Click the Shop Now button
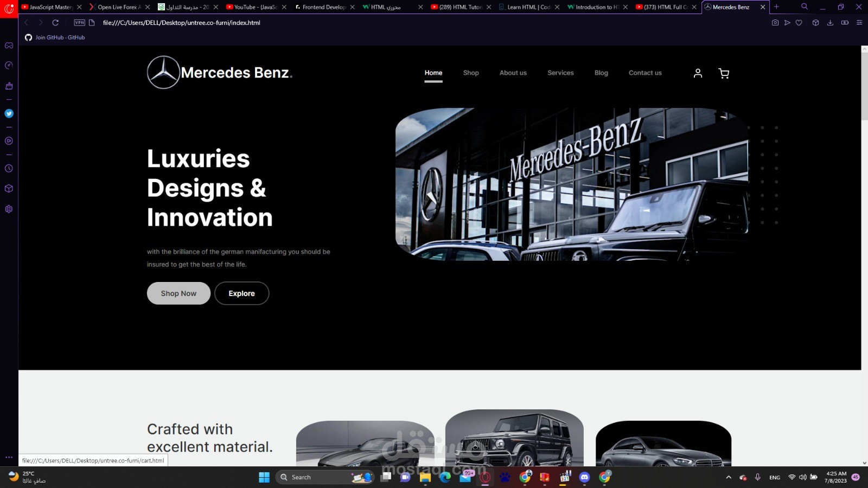868x488 pixels. 178,293
